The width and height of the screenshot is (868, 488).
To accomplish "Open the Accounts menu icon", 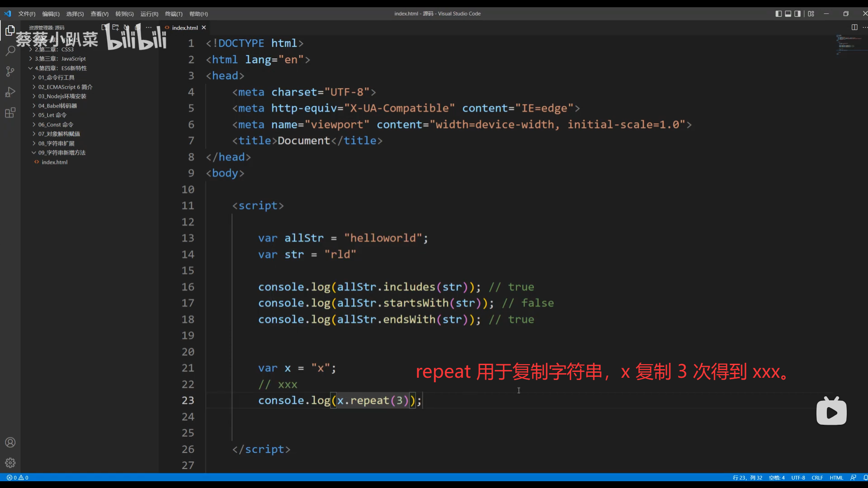I will (10, 442).
